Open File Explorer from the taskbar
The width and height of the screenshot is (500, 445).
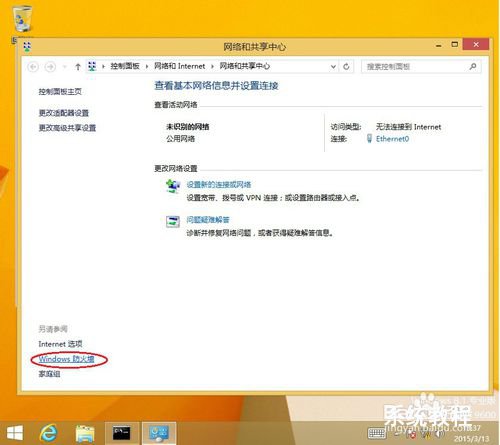pos(85,433)
